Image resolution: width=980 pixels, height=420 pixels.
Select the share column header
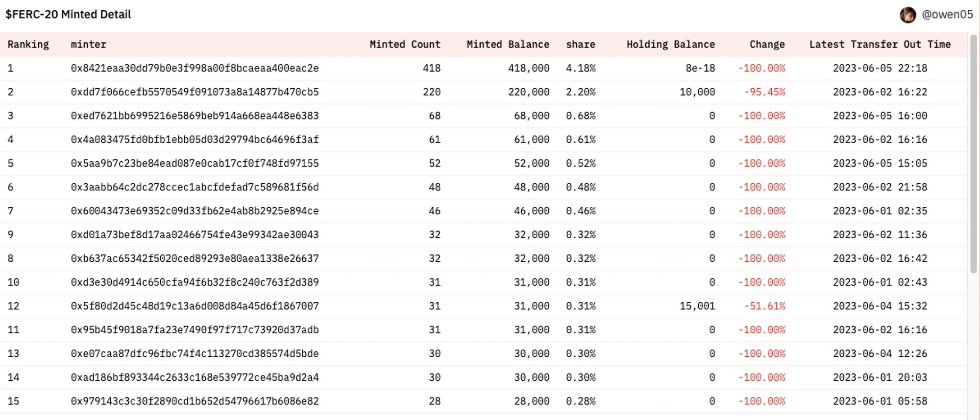pos(581,45)
